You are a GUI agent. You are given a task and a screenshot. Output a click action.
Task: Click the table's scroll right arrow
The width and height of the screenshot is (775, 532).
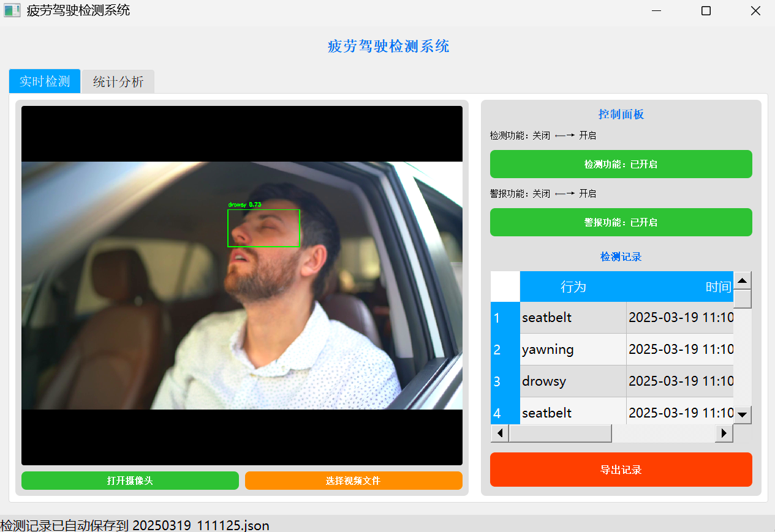tap(724, 433)
